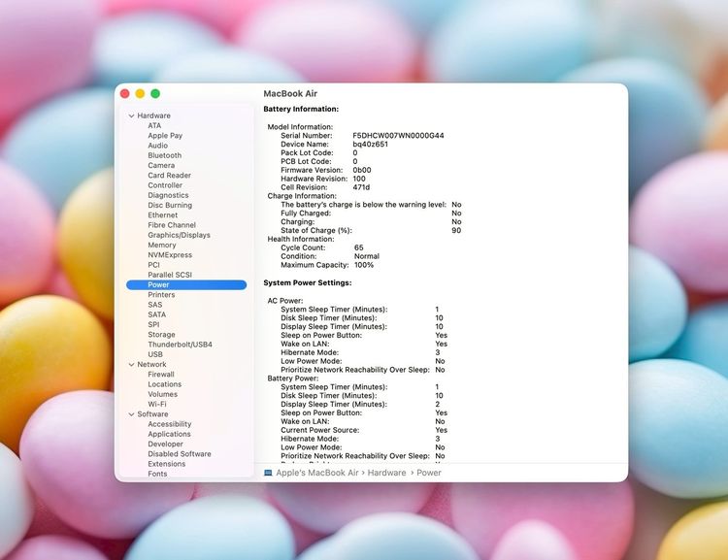This screenshot has width=728, height=560.
Task: Open the Wi-Fi entry
Action: (x=157, y=404)
